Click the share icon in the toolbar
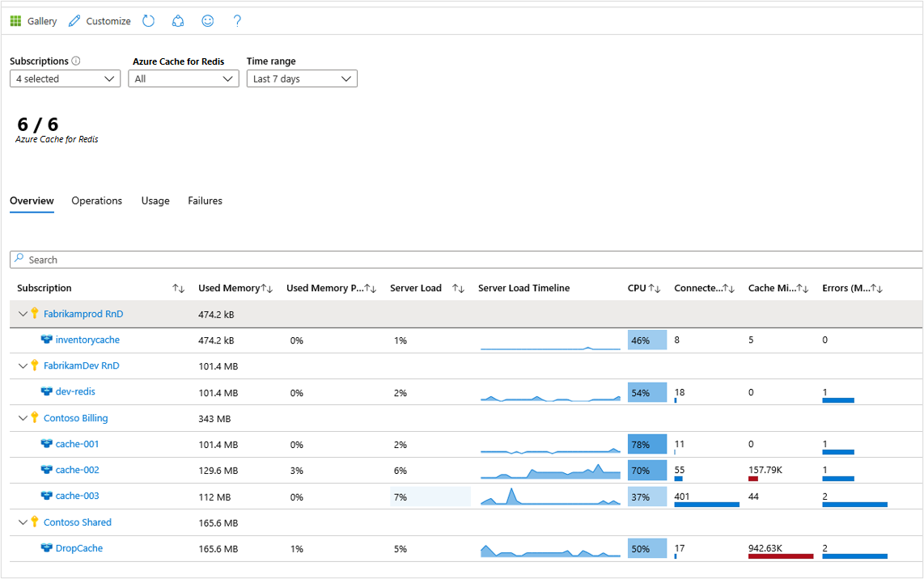Viewport: 924px width, 579px height. (x=178, y=20)
